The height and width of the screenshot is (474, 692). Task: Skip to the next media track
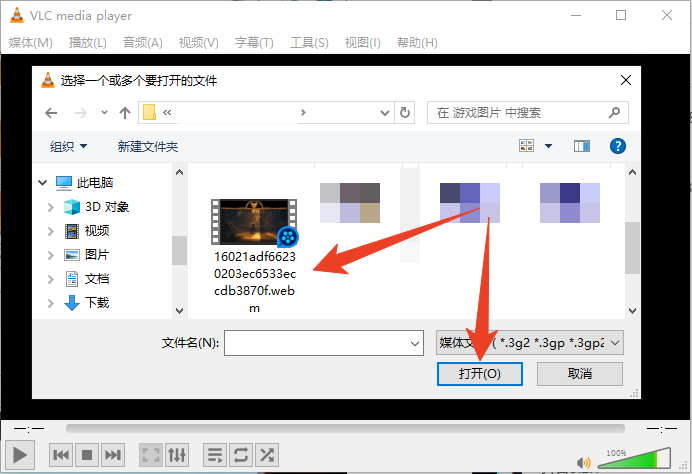(113, 455)
